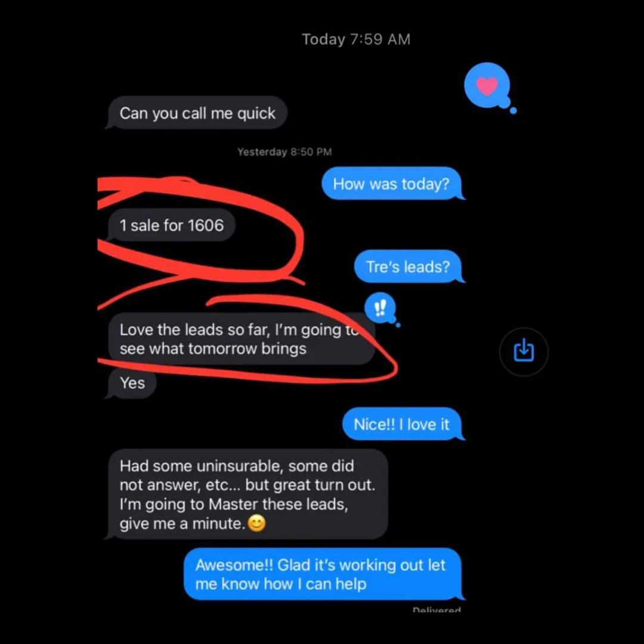This screenshot has height=644, width=644.
Task: Tap the double exclamation reaction badge
Action: [382, 308]
